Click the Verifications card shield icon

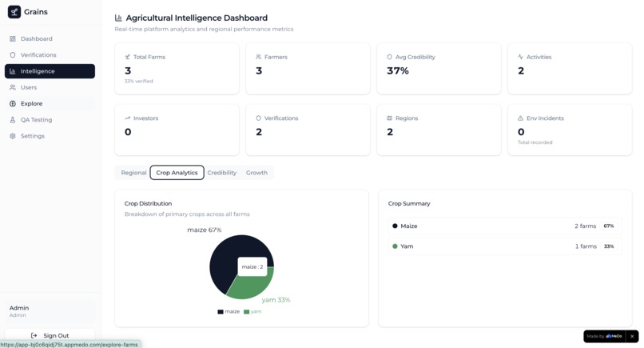(x=258, y=118)
